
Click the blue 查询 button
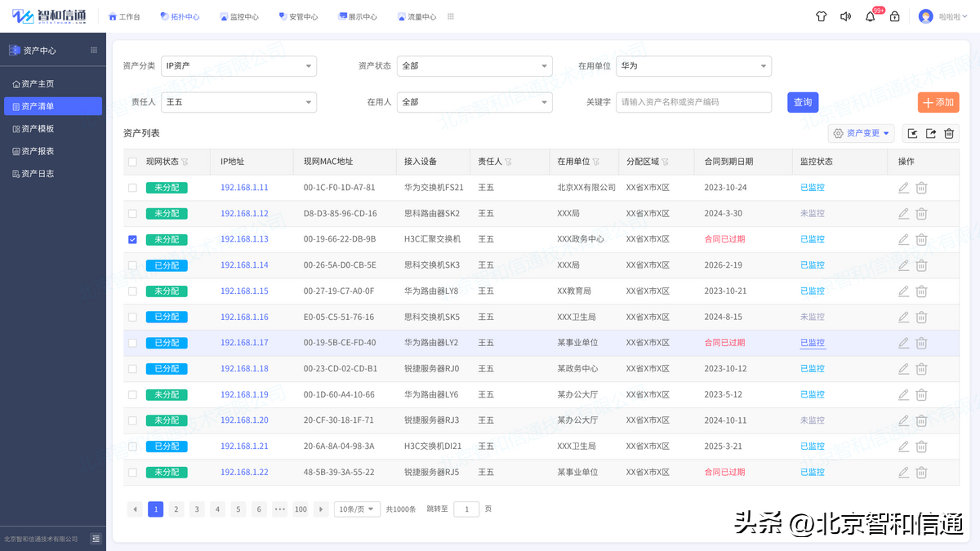pos(803,102)
